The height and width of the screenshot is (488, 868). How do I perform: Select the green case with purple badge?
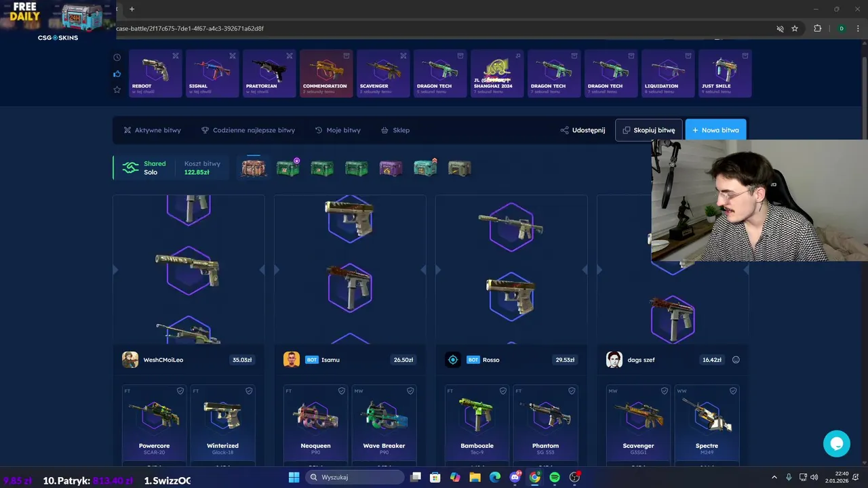coord(288,167)
